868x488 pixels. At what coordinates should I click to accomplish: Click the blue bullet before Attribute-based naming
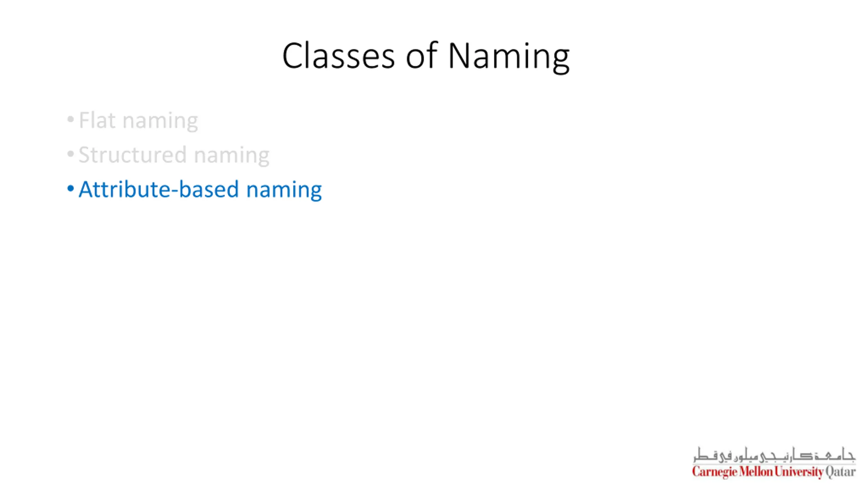click(x=71, y=189)
